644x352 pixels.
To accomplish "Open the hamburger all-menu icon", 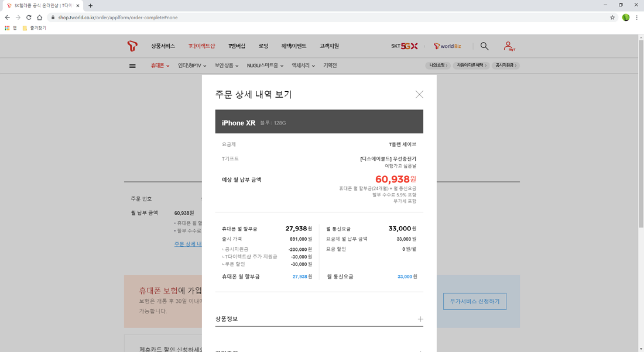I will click(x=132, y=65).
